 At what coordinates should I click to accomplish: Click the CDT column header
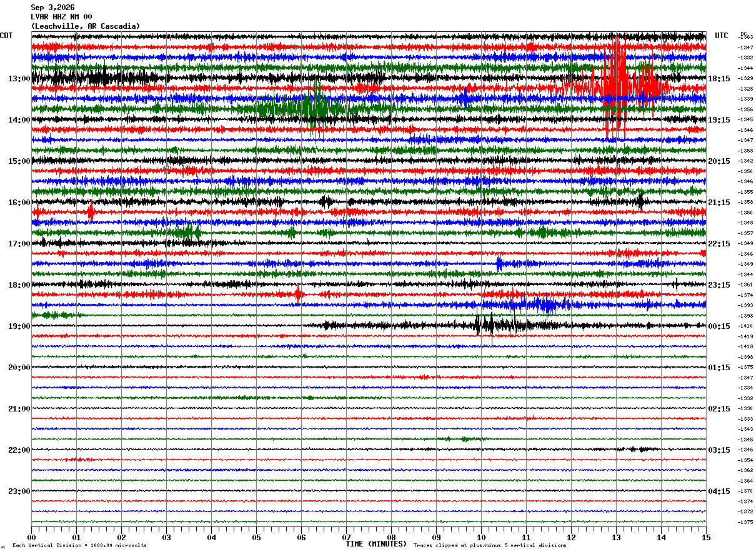[x=7, y=36]
